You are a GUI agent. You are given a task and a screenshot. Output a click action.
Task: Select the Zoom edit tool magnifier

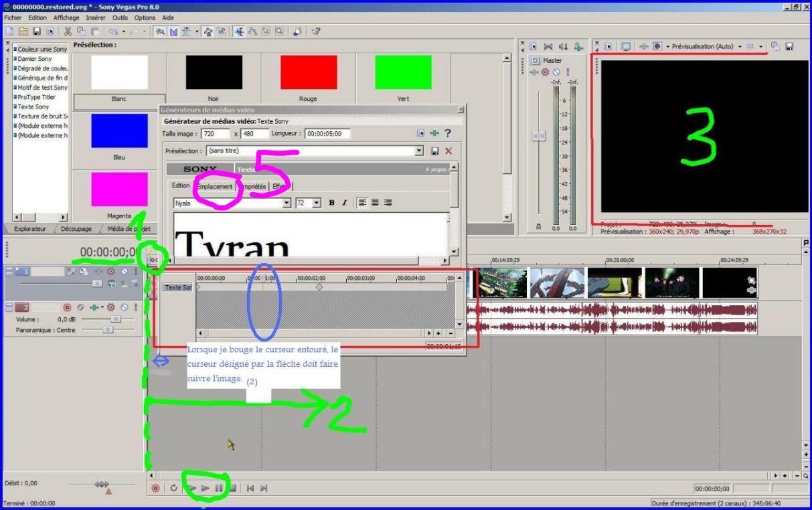click(x=279, y=31)
